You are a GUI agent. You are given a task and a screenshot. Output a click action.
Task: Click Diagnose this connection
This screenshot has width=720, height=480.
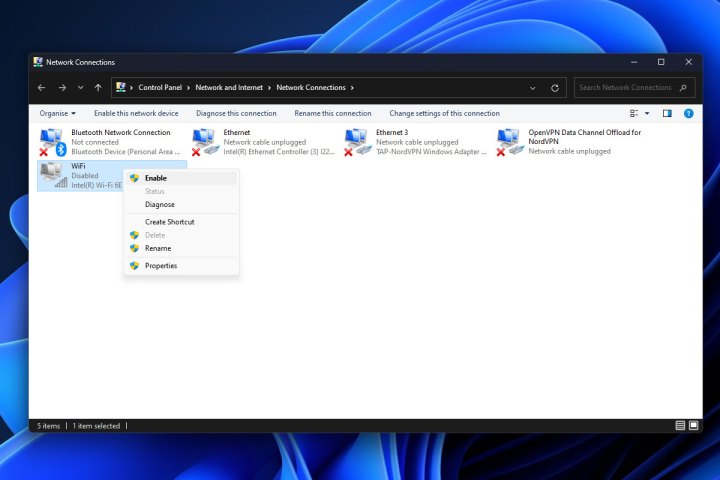pos(236,113)
